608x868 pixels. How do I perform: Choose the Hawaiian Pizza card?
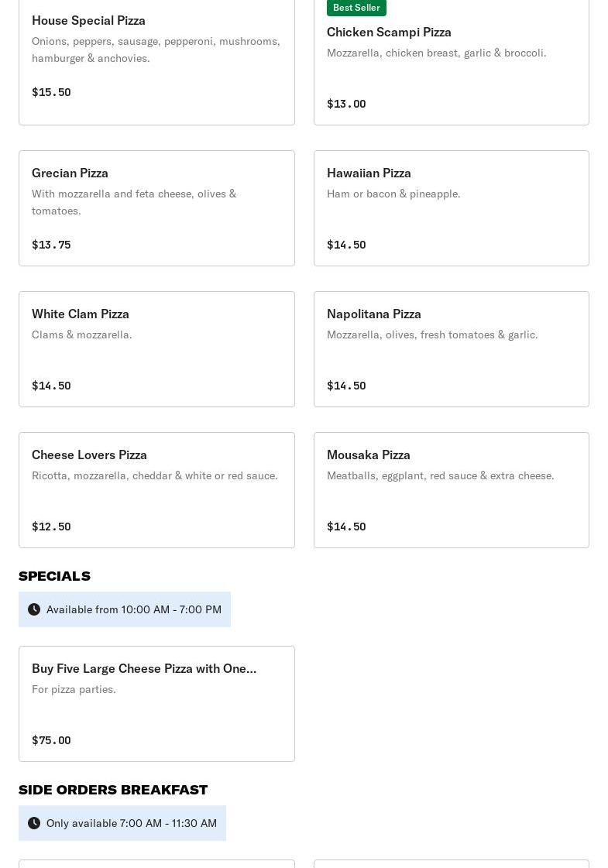451,208
